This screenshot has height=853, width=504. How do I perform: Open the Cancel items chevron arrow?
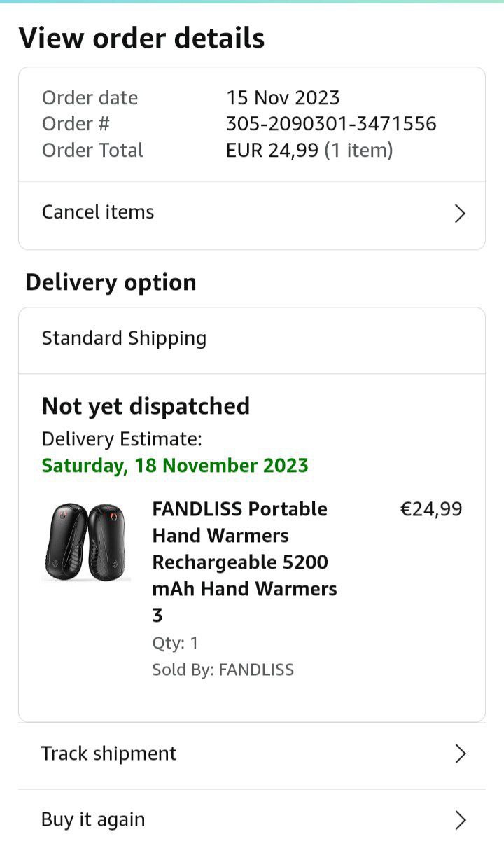pos(460,214)
